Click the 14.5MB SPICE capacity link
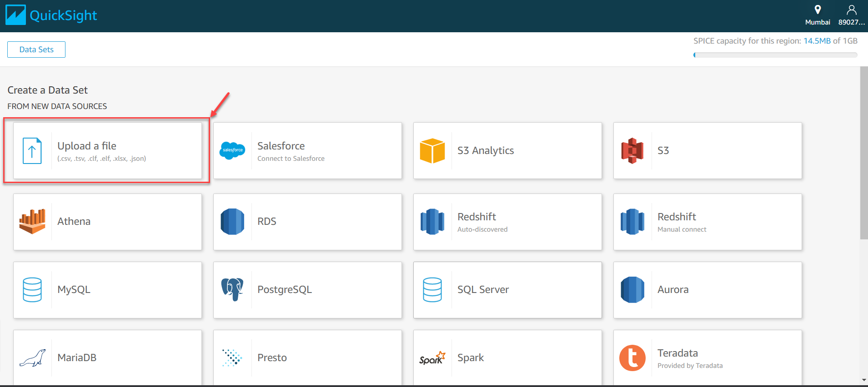868x387 pixels. pyautogui.click(x=817, y=41)
